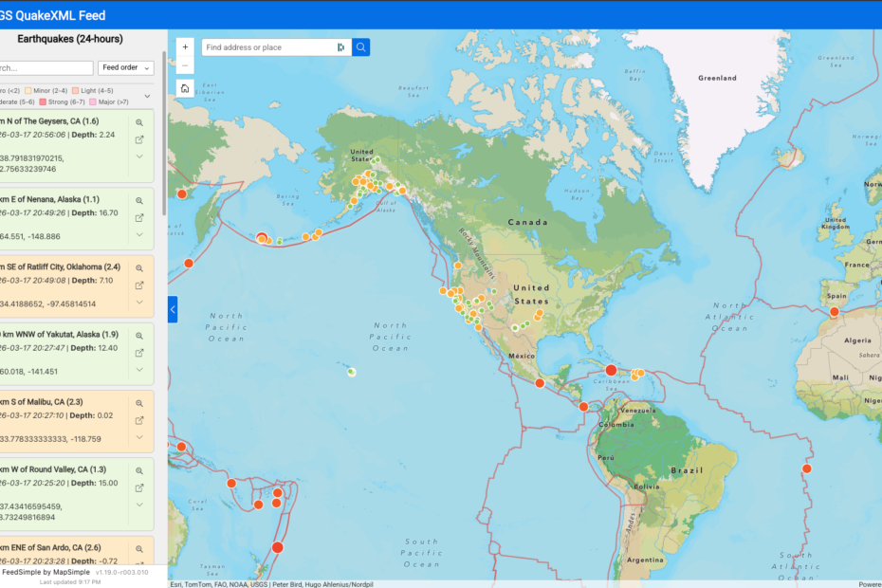Click the earthquake search input field
This screenshot has width=882, height=588.
46,67
